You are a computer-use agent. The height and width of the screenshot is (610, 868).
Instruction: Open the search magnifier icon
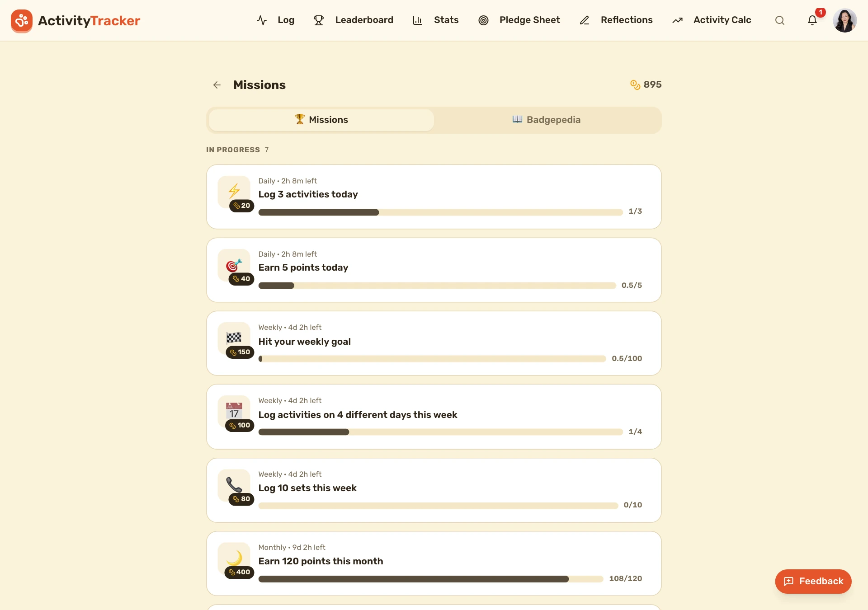tap(779, 20)
